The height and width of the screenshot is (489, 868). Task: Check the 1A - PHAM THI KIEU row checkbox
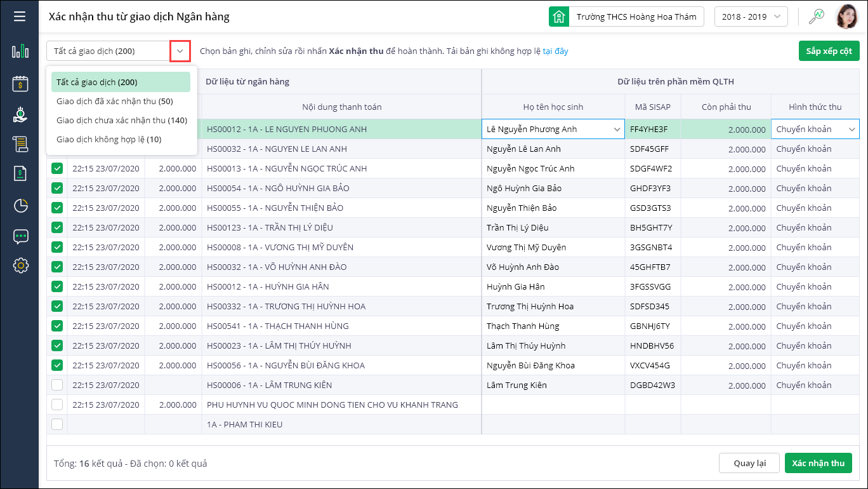coord(57,425)
